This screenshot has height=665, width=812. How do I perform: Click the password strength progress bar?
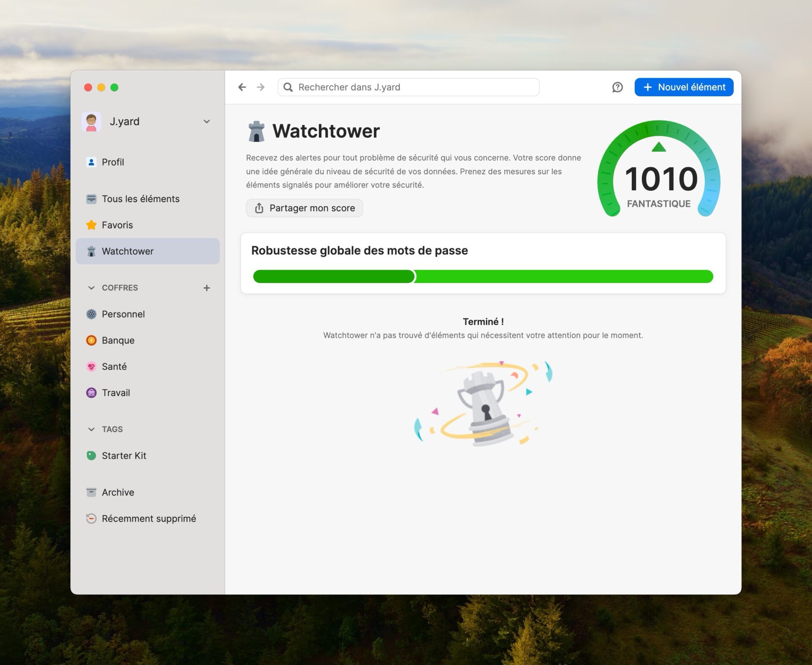click(x=483, y=276)
